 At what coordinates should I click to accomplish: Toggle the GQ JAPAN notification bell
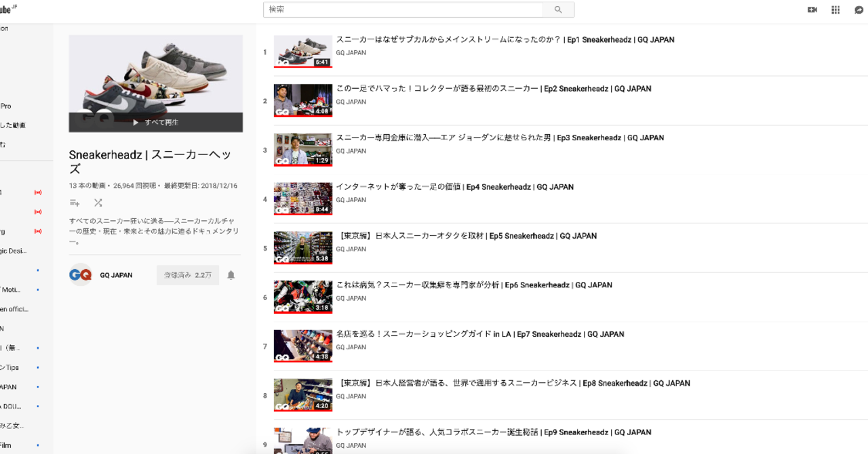[231, 275]
